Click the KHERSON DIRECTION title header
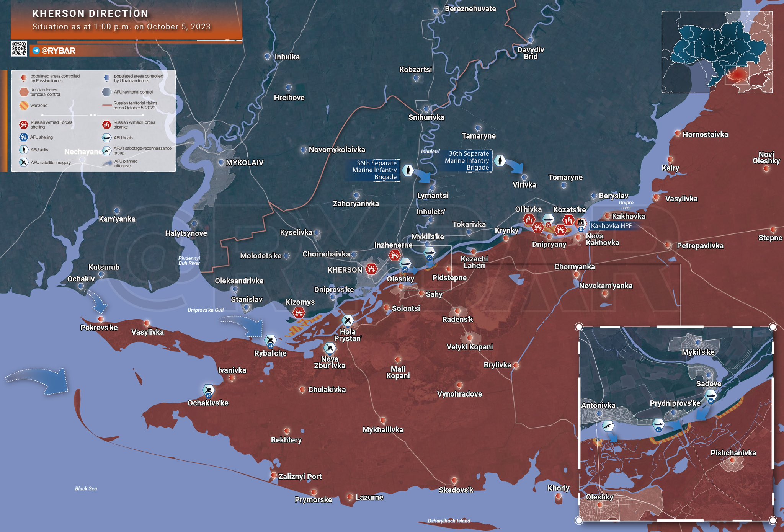 coord(90,13)
